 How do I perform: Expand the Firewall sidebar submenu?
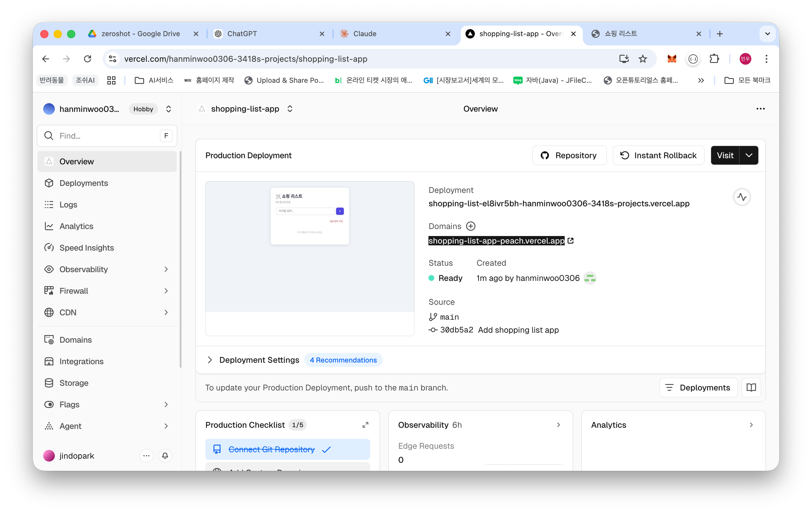click(x=166, y=291)
